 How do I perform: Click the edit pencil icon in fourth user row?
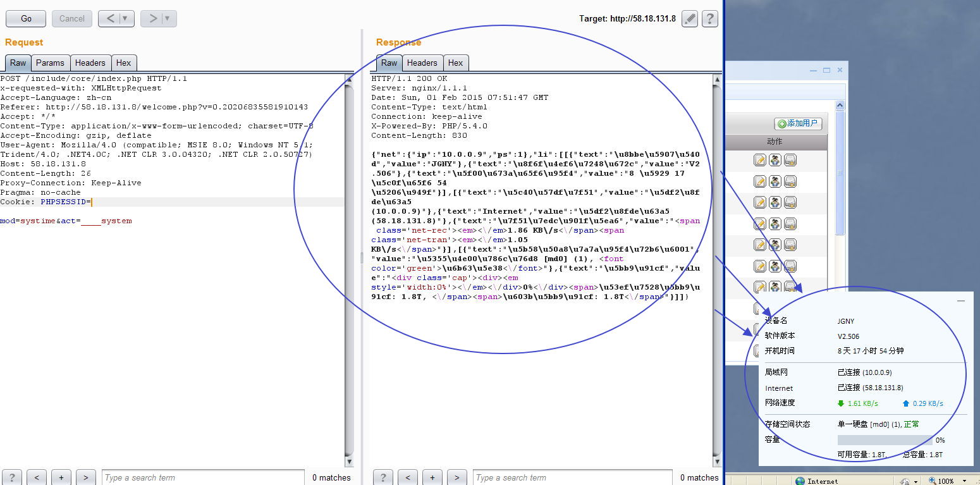(760, 224)
